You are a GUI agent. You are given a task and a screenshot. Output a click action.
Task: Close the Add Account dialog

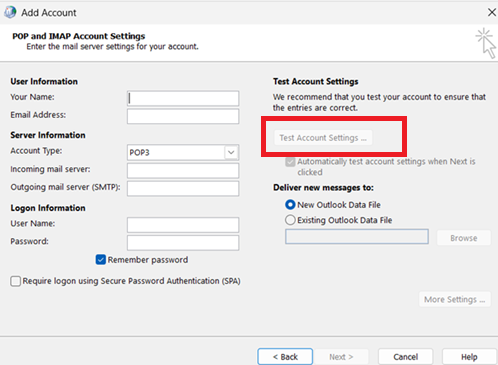(491, 12)
